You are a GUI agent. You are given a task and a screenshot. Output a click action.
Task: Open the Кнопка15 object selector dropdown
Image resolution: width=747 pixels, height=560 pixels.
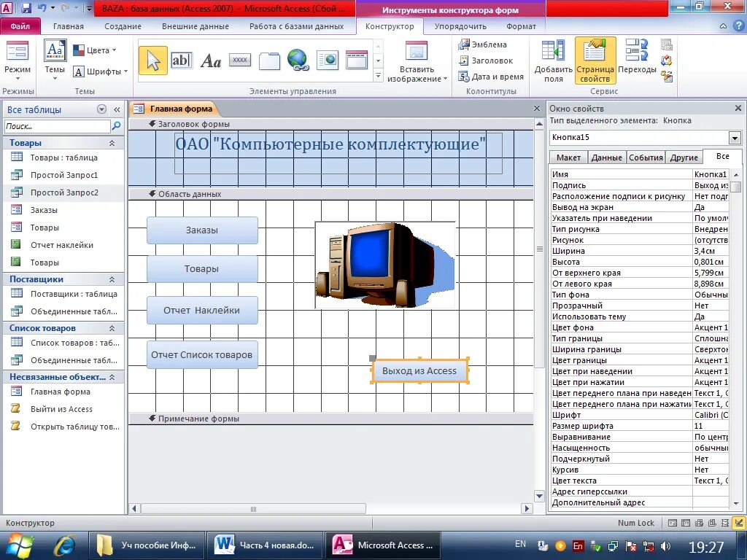735,138
